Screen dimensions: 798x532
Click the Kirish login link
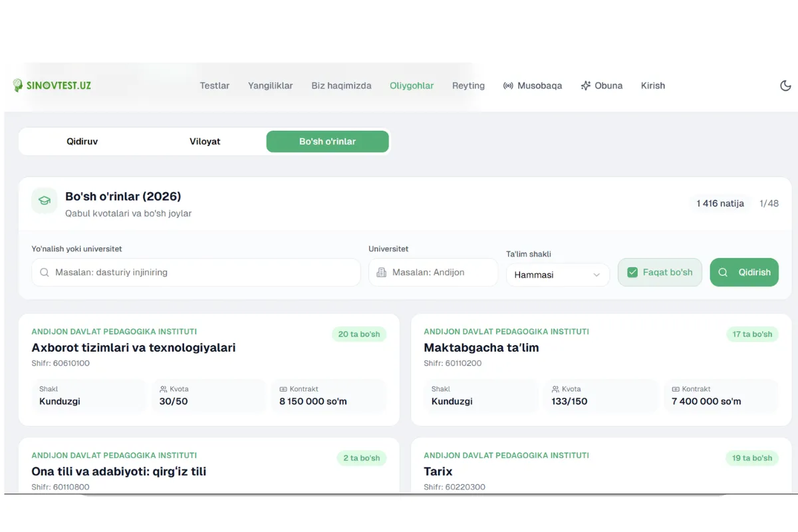[x=653, y=86]
